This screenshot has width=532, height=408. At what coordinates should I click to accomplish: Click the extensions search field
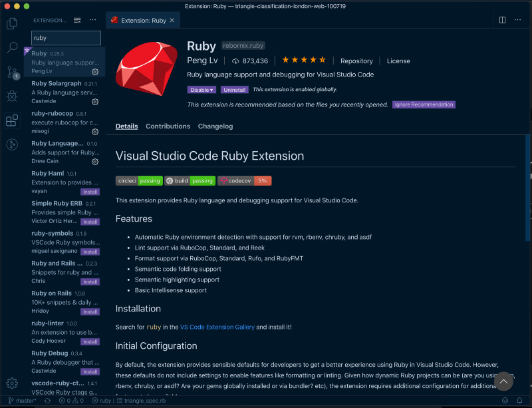pos(66,38)
